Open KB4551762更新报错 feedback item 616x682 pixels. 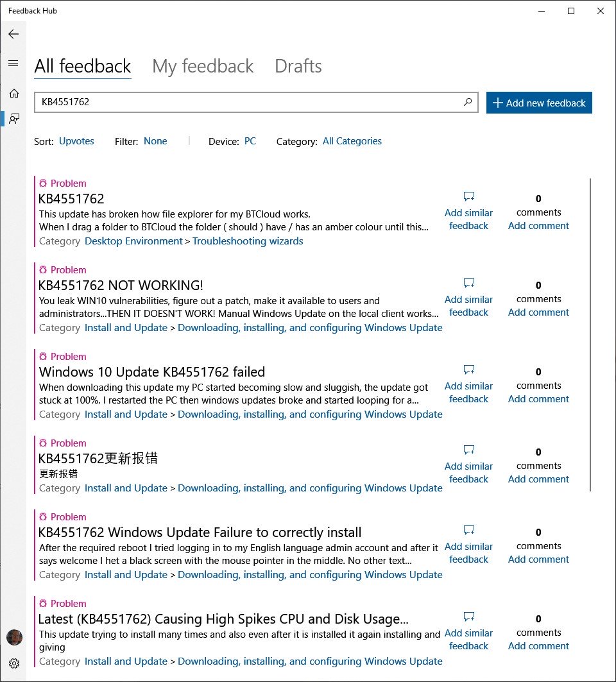(x=98, y=458)
